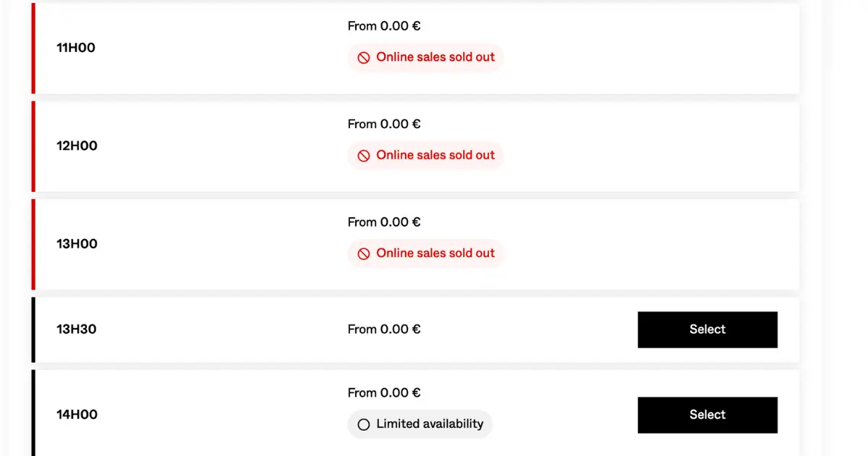Click the sold out icon for 13H00
868x456 pixels.
point(364,253)
